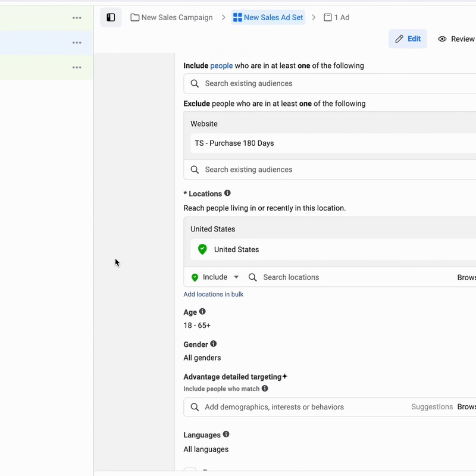Click the Age info icon
The height and width of the screenshot is (476, 476).
pos(202,312)
